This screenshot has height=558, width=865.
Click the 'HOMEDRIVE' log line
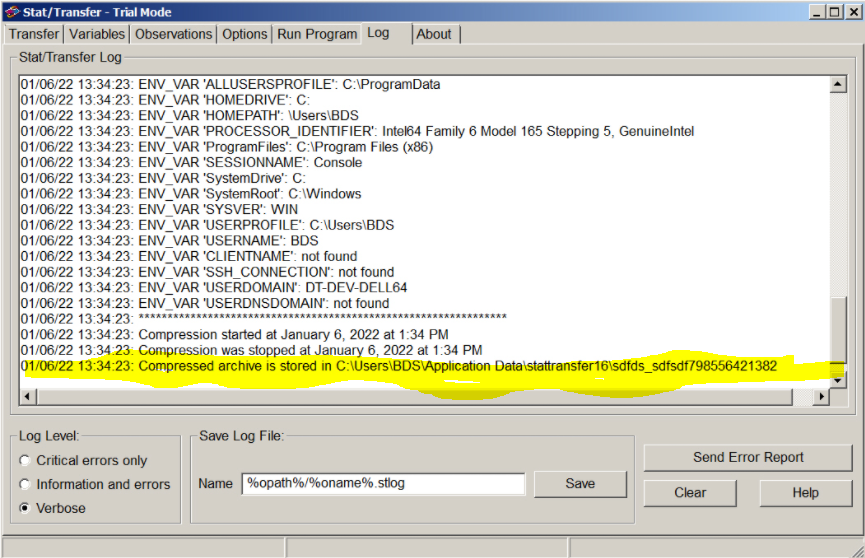165,100
